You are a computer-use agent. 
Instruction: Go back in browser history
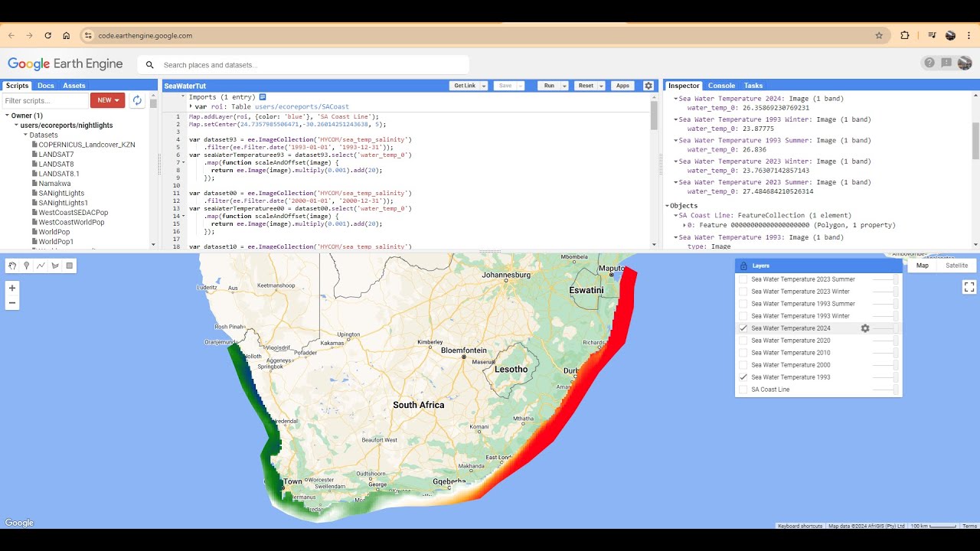(11, 35)
